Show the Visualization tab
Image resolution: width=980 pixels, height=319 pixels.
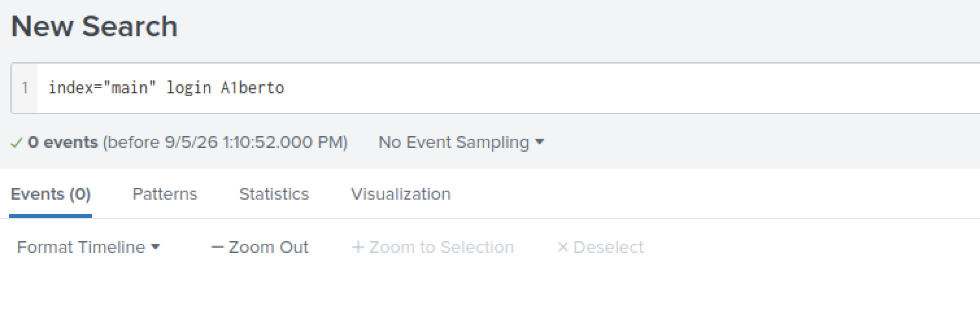coord(400,195)
